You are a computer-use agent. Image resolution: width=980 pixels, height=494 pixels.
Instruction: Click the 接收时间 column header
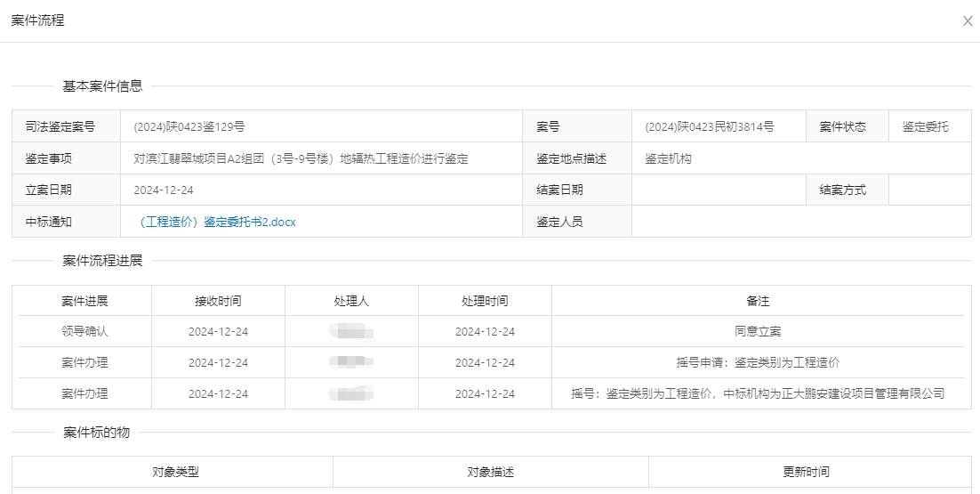(218, 301)
